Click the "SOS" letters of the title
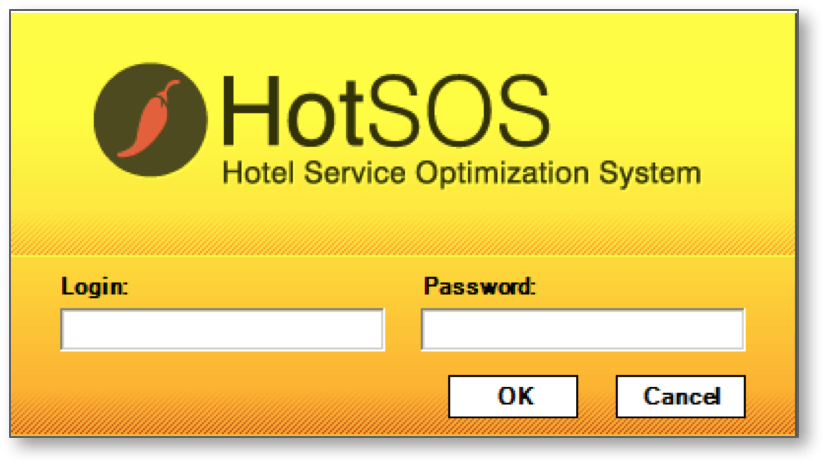Image resolution: width=824 pixels, height=463 pixels. (x=460, y=111)
